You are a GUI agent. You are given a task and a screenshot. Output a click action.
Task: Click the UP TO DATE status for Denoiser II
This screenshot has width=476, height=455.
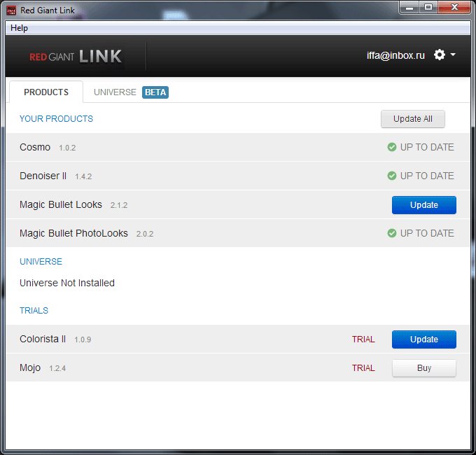pos(427,176)
